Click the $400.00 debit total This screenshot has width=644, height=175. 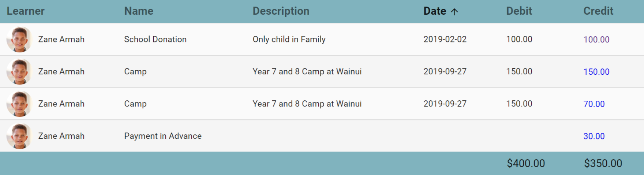pyautogui.click(x=526, y=163)
